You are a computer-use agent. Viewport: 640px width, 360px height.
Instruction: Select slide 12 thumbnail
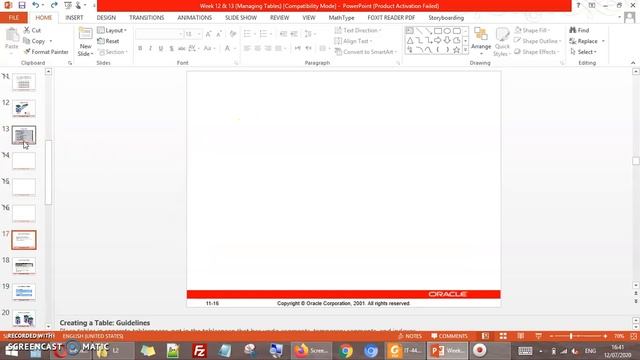click(24, 109)
